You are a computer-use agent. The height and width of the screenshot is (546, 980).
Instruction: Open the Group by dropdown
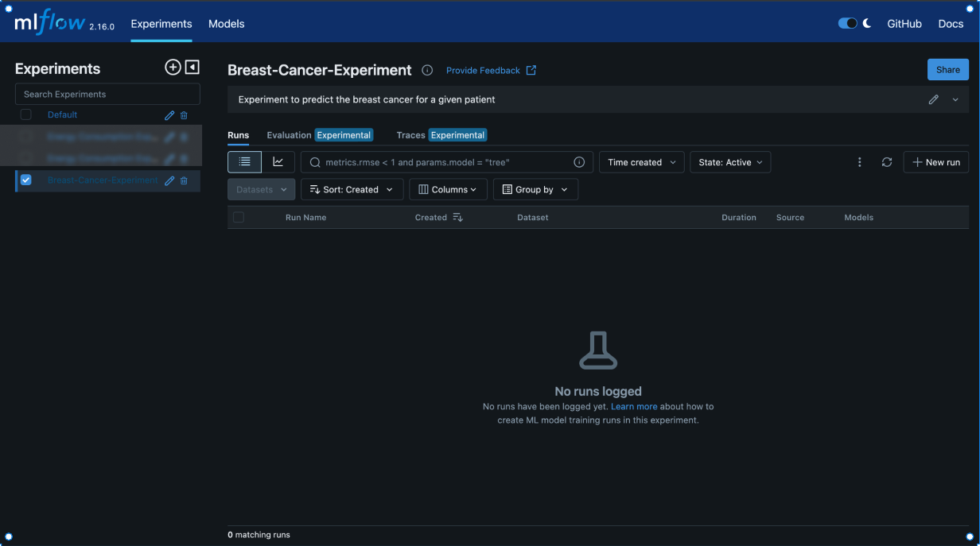(535, 190)
